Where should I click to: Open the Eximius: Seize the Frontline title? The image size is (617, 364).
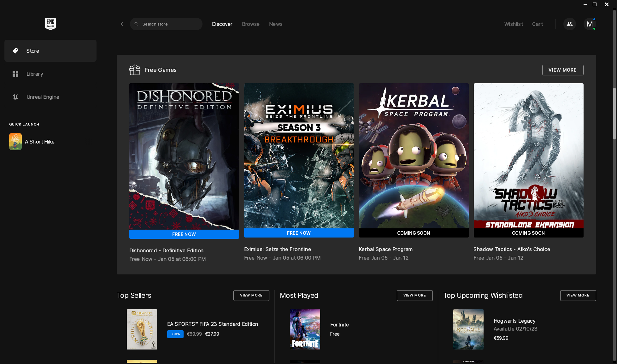(278, 249)
